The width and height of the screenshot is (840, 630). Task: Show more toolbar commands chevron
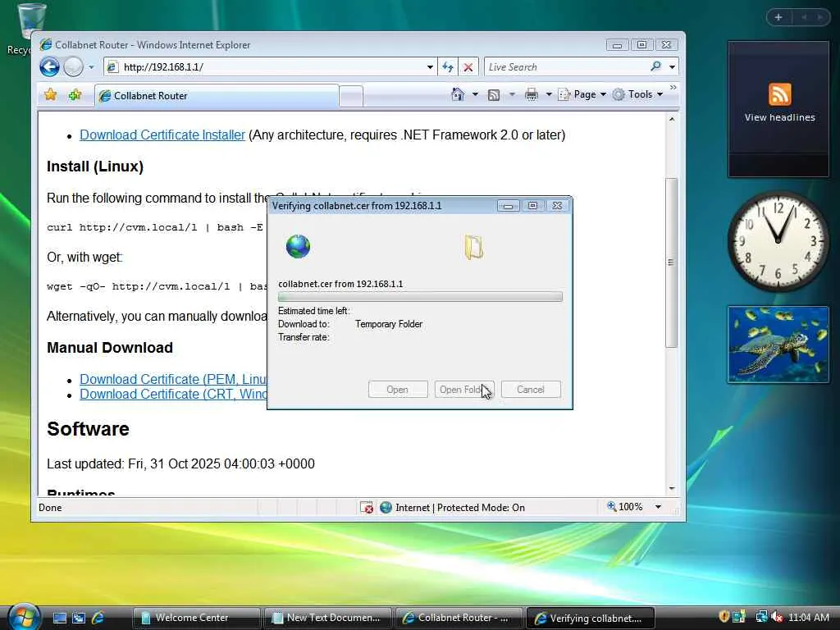[673, 87]
